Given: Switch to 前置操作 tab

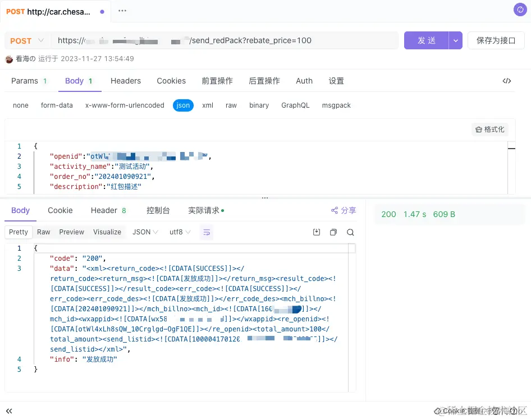Looking at the screenshot, I should click(217, 81).
